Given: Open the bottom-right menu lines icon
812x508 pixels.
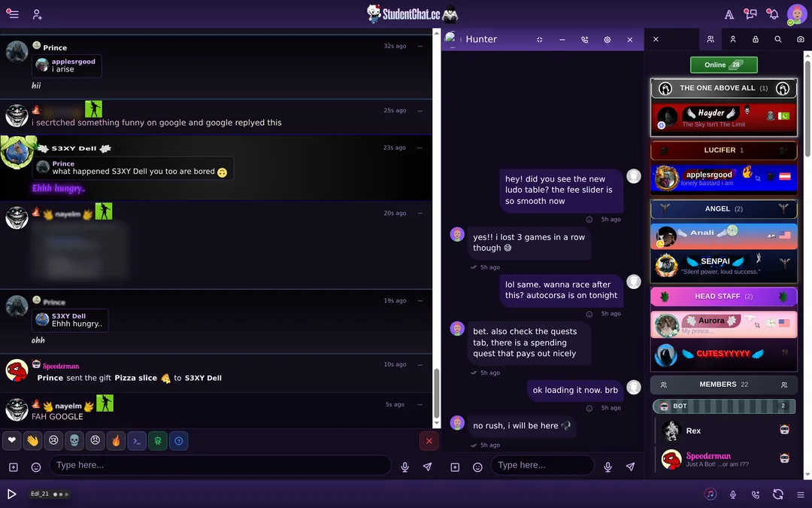Looking at the screenshot, I should 801,494.
